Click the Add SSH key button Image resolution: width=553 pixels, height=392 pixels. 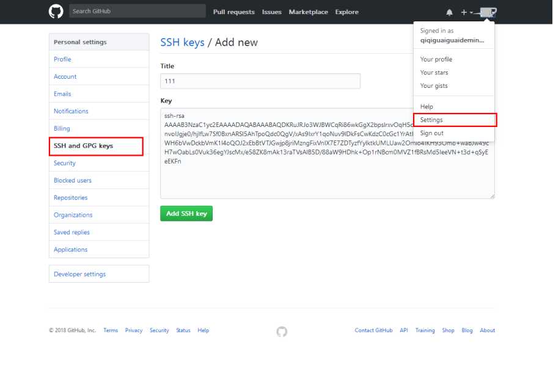coord(186,214)
